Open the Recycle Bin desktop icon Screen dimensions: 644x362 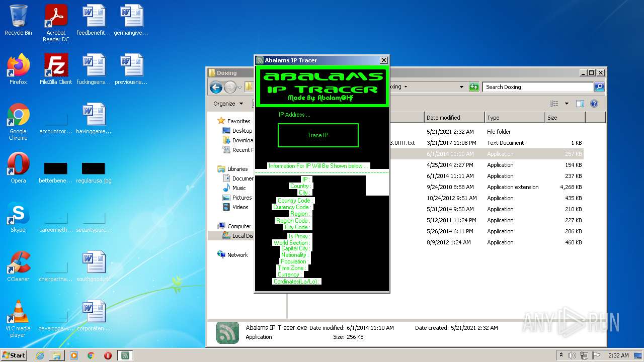coord(18,21)
